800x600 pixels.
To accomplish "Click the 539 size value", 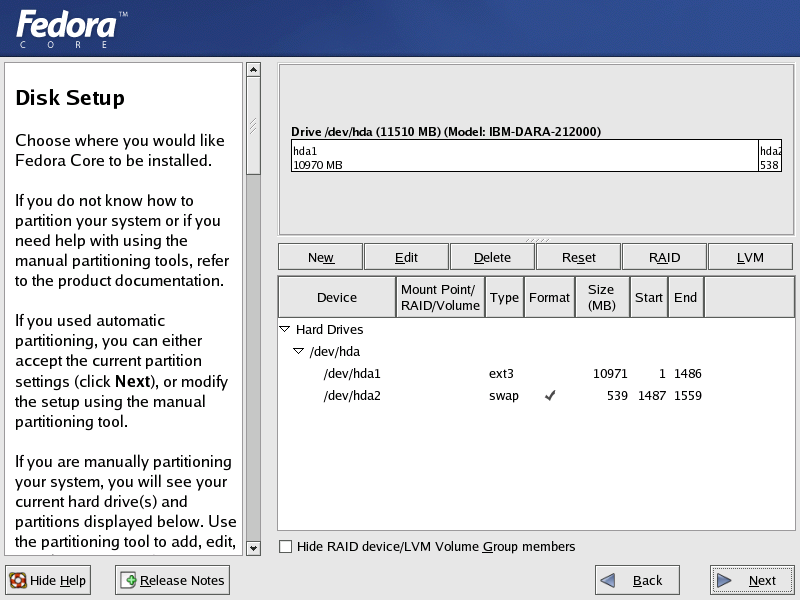I will pos(617,395).
